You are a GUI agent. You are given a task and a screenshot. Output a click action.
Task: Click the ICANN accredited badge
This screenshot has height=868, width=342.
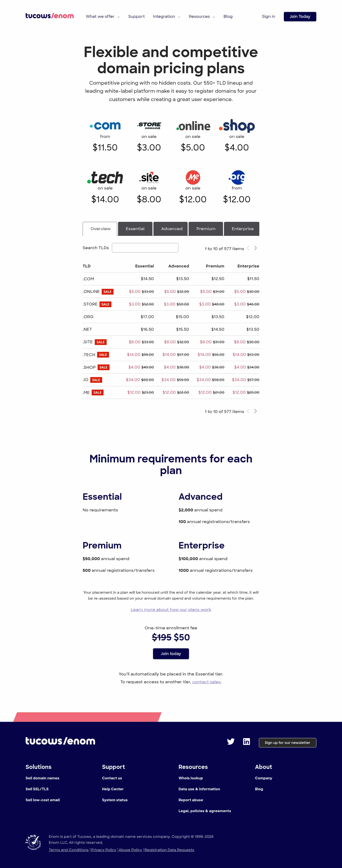pyautogui.click(x=33, y=842)
